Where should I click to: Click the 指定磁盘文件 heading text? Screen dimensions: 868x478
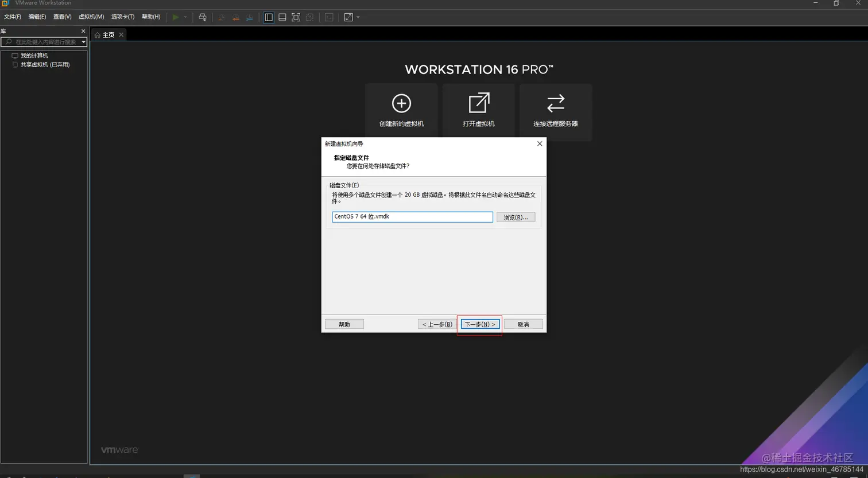click(x=351, y=158)
